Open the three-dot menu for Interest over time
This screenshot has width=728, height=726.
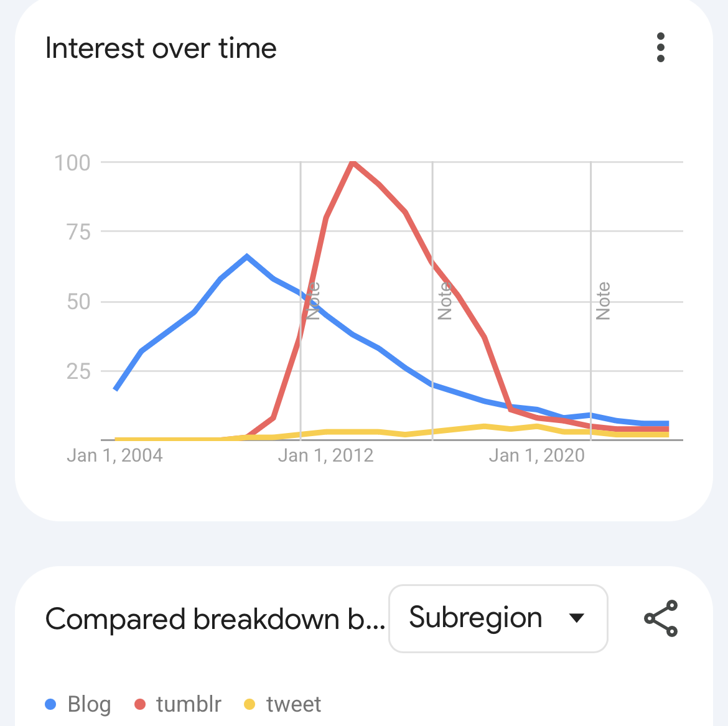(x=660, y=48)
